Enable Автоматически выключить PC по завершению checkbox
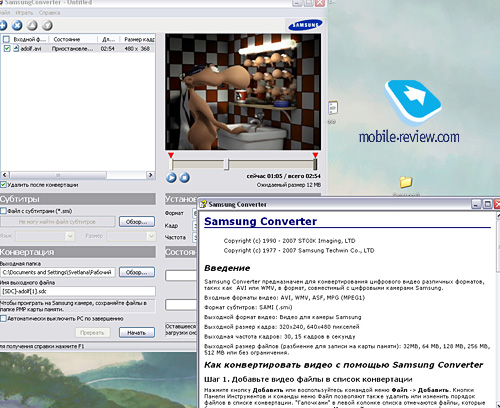 tap(3, 318)
